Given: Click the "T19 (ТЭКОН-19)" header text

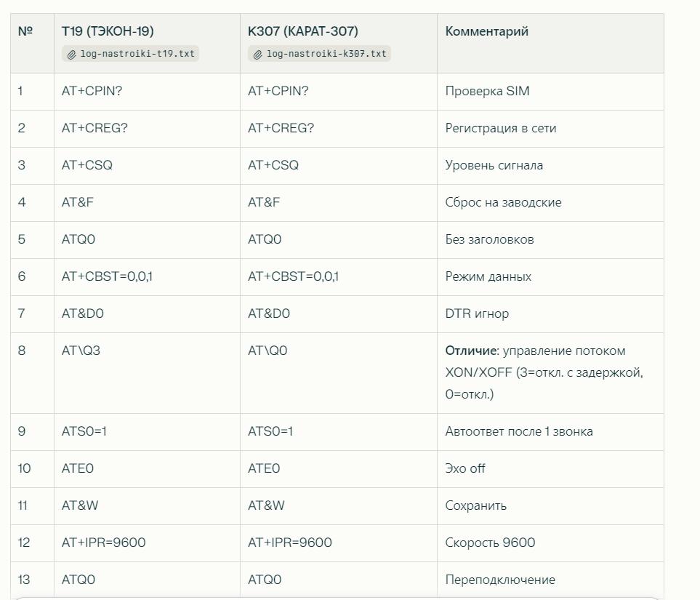Looking at the screenshot, I should (x=108, y=31).
